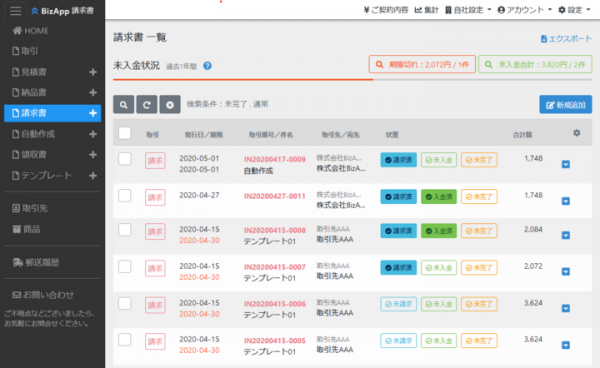Open the 領収書 sidebar item
This screenshot has height=368, width=600.
coord(29,155)
